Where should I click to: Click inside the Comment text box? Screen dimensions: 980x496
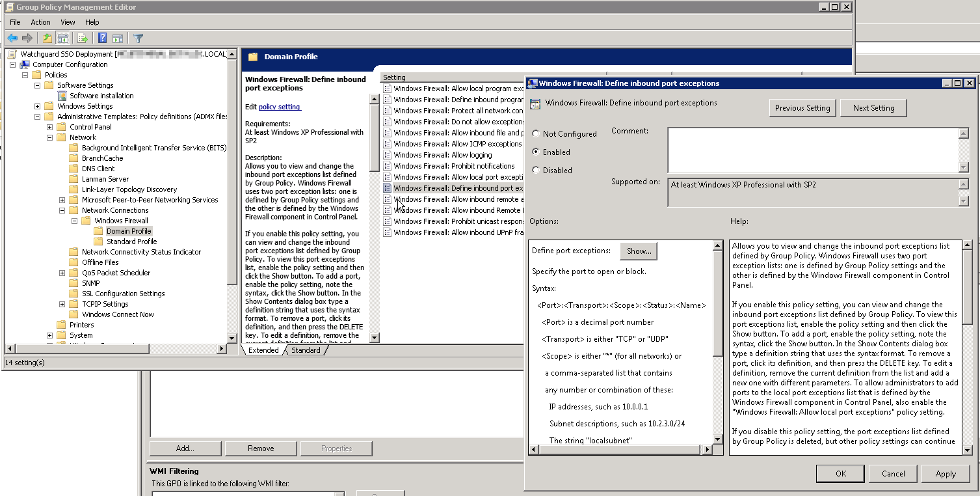(814, 150)
